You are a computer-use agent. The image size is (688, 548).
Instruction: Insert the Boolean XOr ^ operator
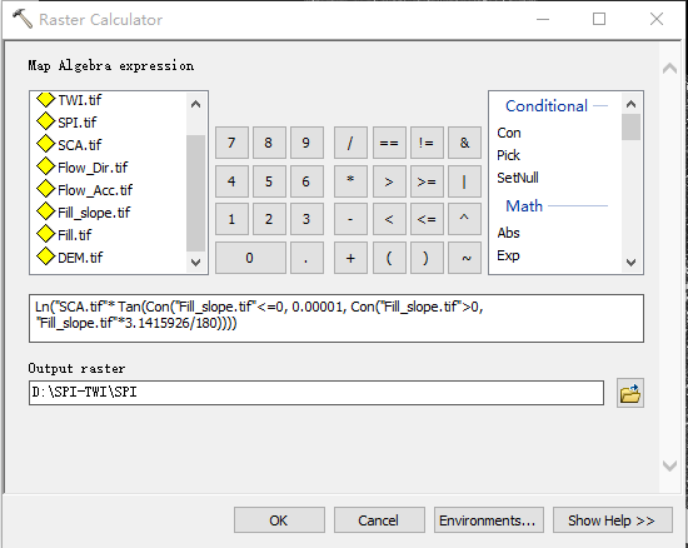tap(465, 219)
